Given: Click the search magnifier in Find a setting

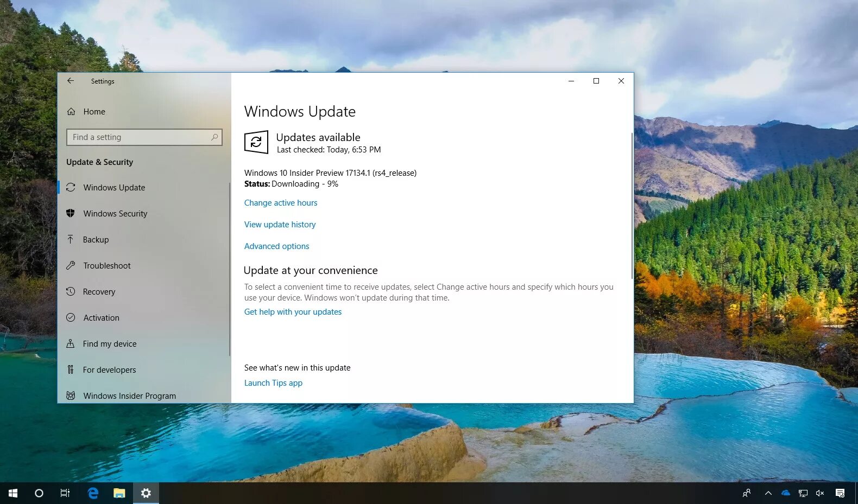Looking at the screenshot, I should tap(214, 137).
